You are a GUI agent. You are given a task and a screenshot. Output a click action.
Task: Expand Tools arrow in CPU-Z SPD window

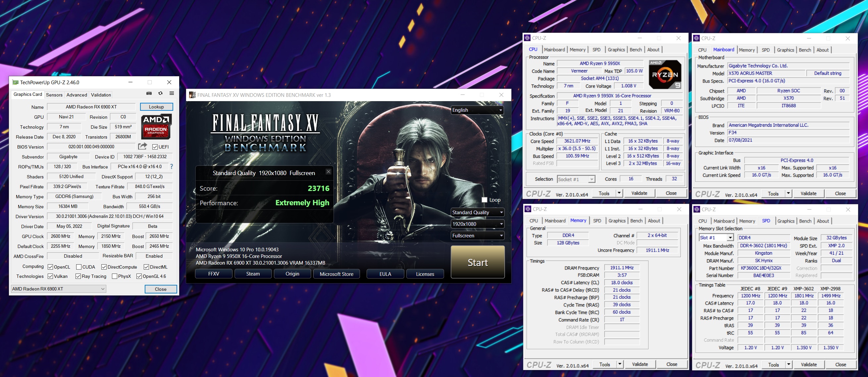click(x=789, y=364)
